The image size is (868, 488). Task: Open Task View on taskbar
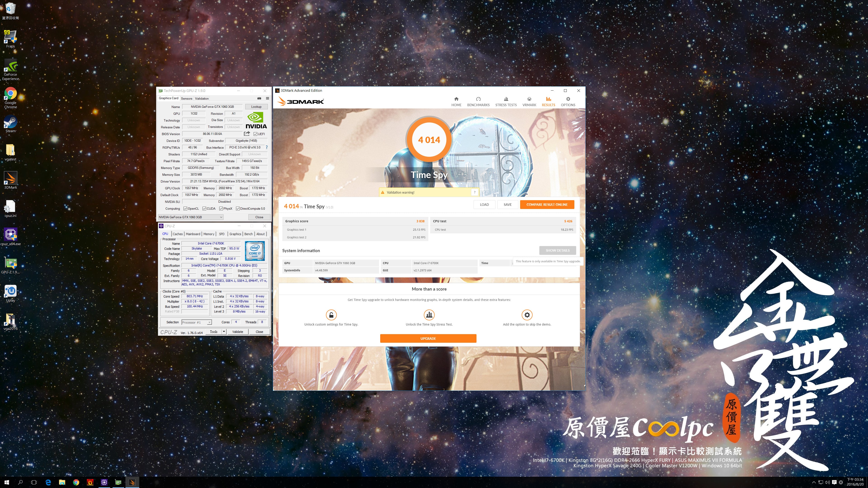pos(34,482)
